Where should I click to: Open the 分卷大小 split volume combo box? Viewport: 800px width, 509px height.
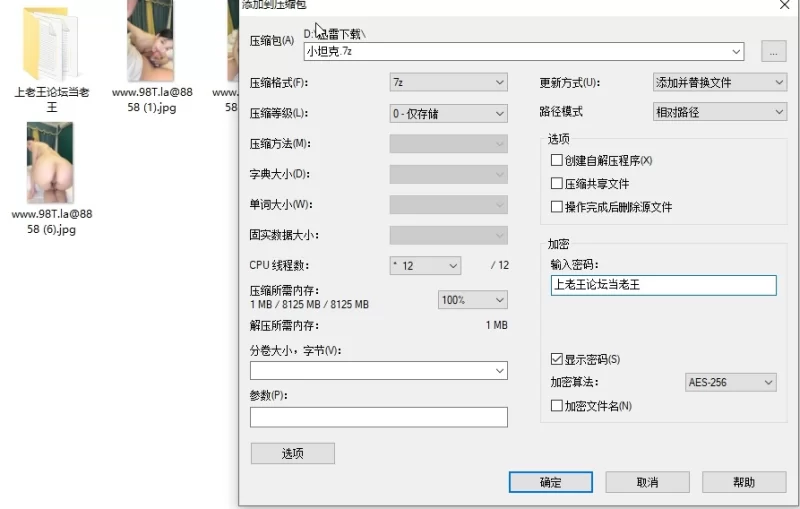click(x=379, y=371)
